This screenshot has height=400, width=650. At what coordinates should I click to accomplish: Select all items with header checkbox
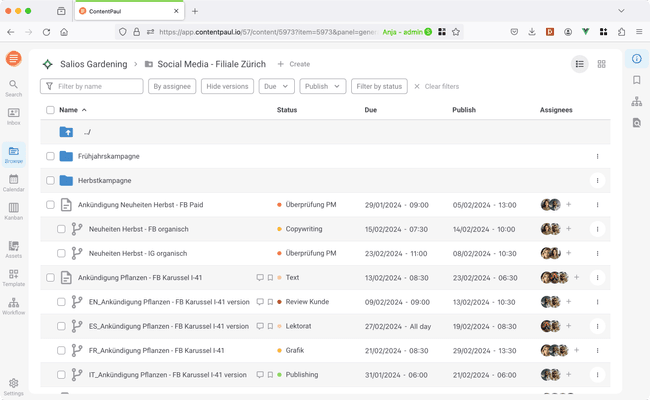[50, 110]
